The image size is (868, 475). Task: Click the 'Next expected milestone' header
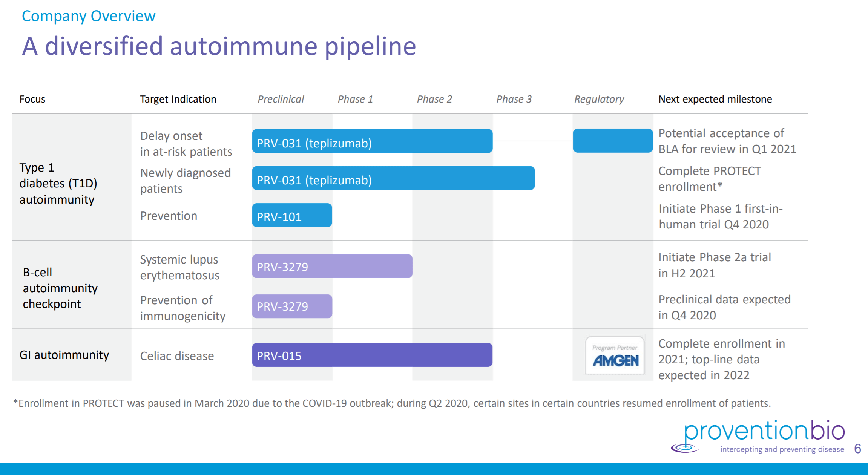[715, 99]
